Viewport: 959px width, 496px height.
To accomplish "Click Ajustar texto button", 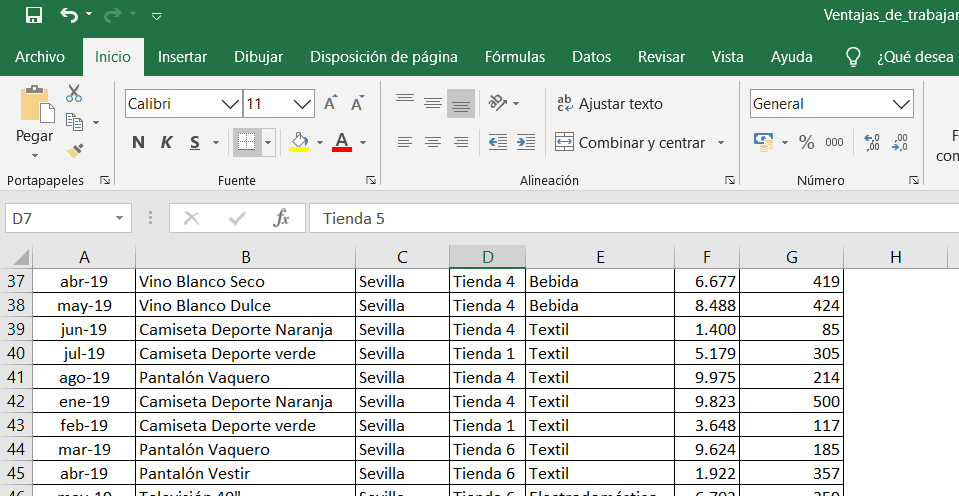I will click(x=610, y=104).
